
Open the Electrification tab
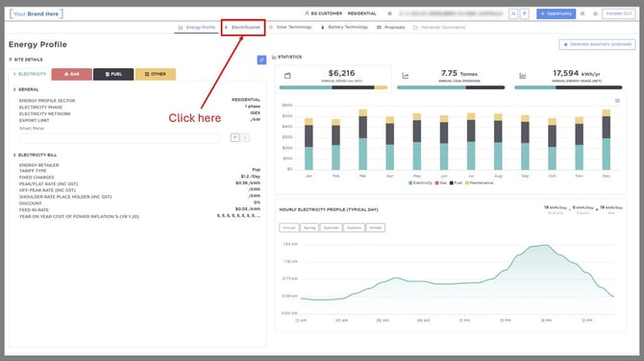pyautogui.click(x=243, y=27)
